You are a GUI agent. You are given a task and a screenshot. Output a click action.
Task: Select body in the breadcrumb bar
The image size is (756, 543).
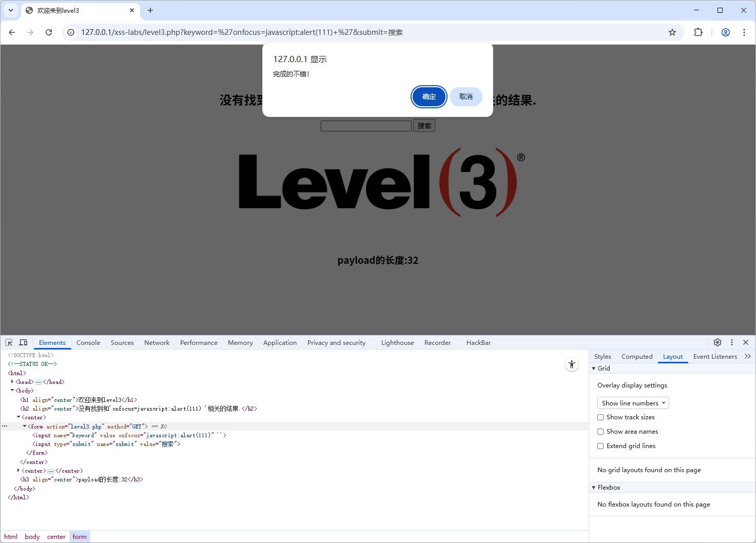[32, 536]
